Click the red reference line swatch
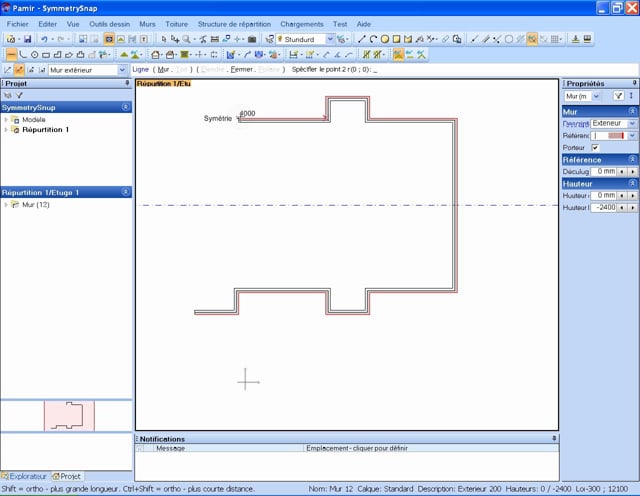The image size is (640, 496). [x=616, y=136]
